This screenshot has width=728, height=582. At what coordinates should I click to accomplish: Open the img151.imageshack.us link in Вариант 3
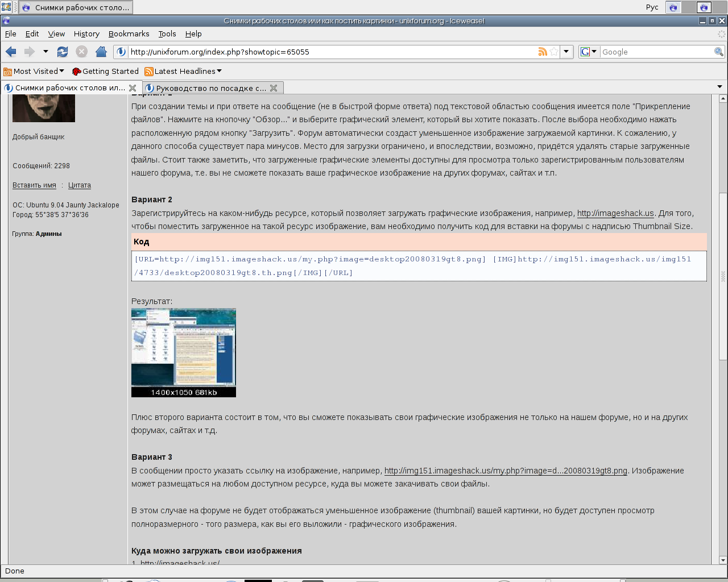pyautogui.click(x=506, y=471)
